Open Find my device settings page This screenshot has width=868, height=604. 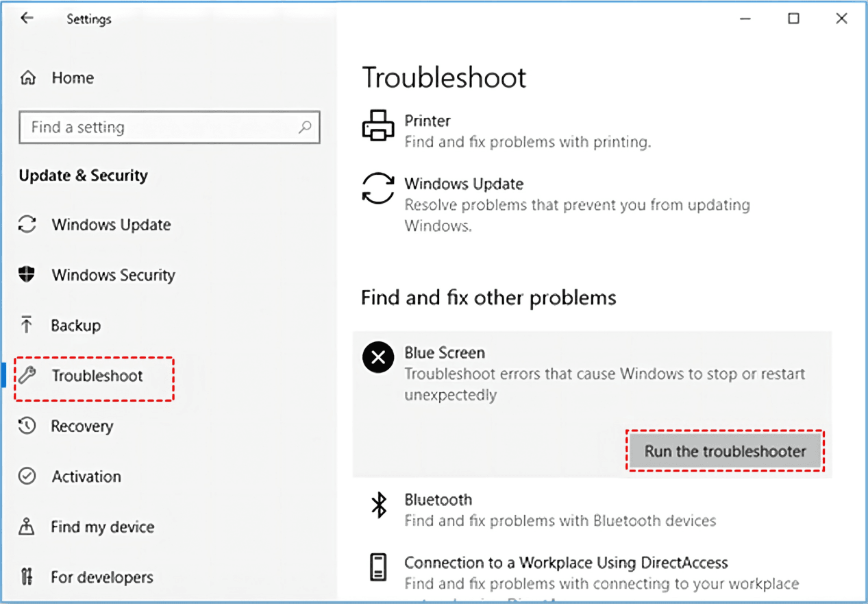(x=102, y=527)
